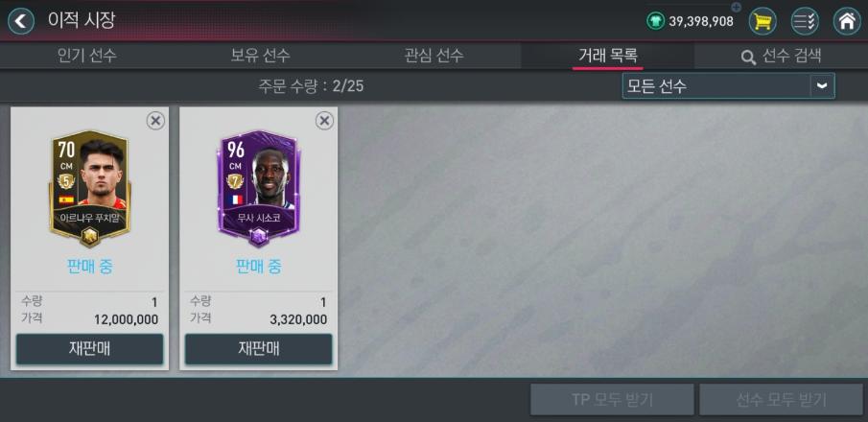Viewport: 868px width, 422px height.
Task: Go back using the arrow icon
Action: pyautogui.click(x=20, y=21)
